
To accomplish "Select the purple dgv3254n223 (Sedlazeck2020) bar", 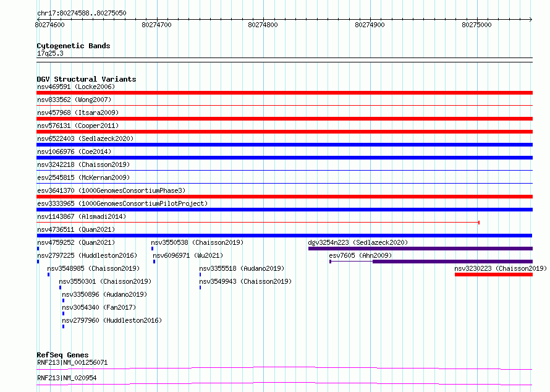I will 421,249.
